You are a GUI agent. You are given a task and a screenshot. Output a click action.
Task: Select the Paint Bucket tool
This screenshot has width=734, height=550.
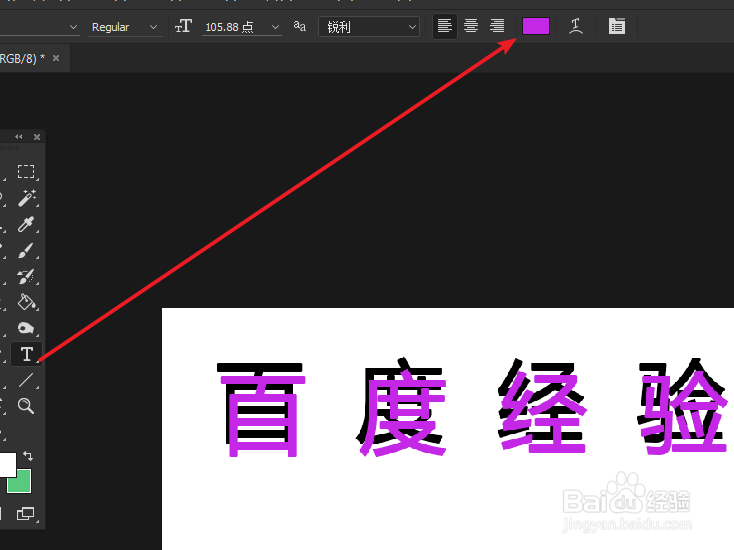point(26,302)
